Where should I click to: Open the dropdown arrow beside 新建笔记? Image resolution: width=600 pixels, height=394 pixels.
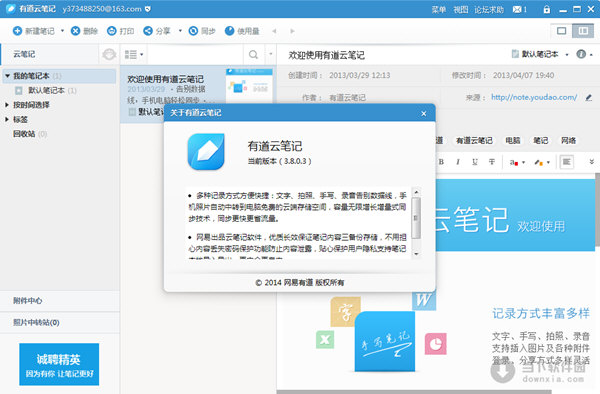[x=62, y=31]
